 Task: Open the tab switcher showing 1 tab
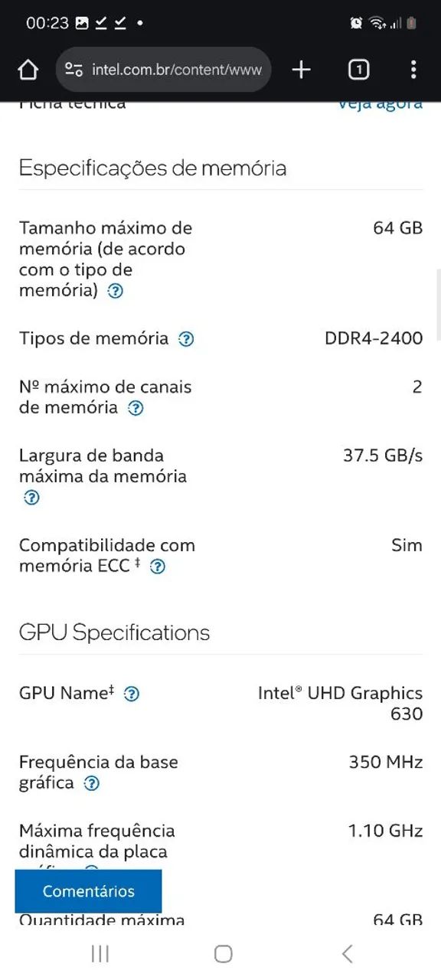point(358,69)
